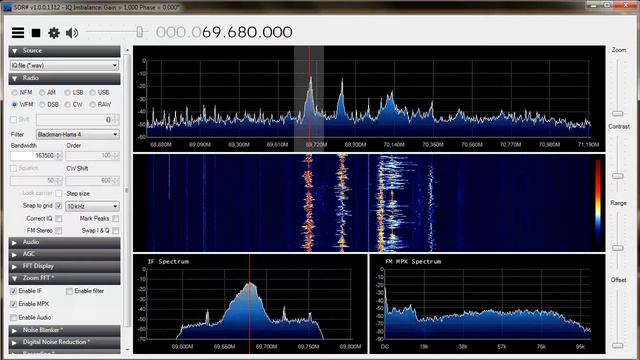Click the Shift value field

74,120
